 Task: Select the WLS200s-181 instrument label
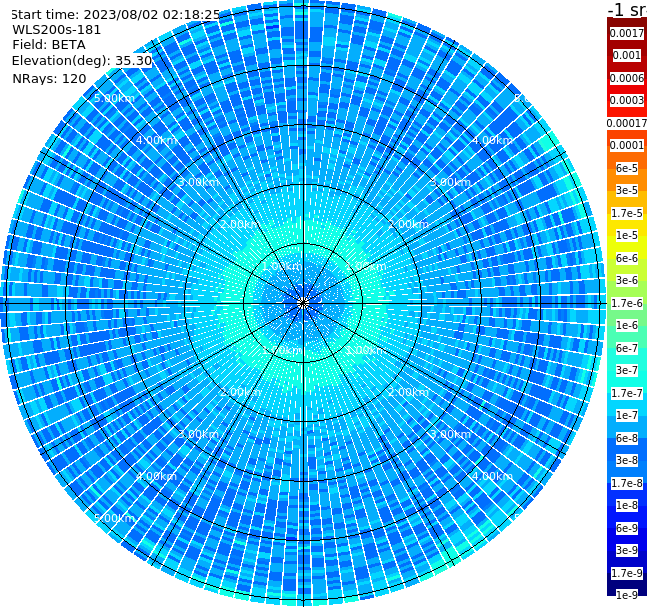[x=57, y=30]
